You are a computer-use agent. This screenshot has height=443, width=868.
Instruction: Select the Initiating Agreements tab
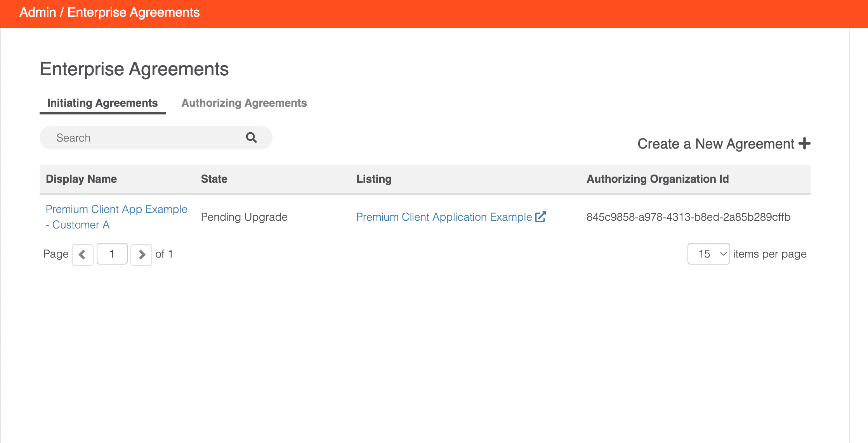coord(102,103)
